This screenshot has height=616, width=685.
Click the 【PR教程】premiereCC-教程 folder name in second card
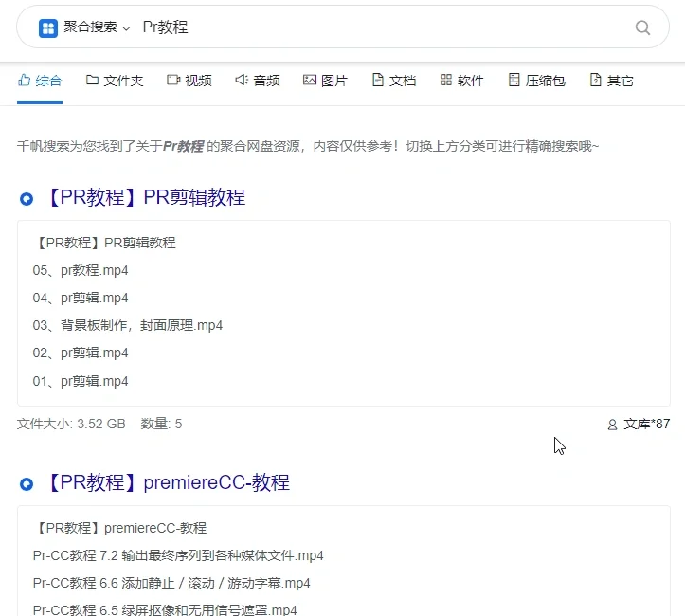pyautogui.click(x=120, y=528)
